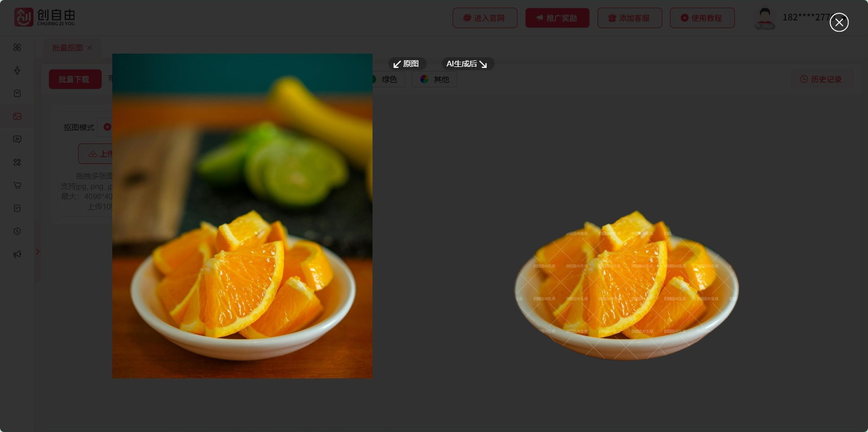Open the megaphone sidebar icon
Viewport: 868px width, 432px height.
[x=17, y=254]
